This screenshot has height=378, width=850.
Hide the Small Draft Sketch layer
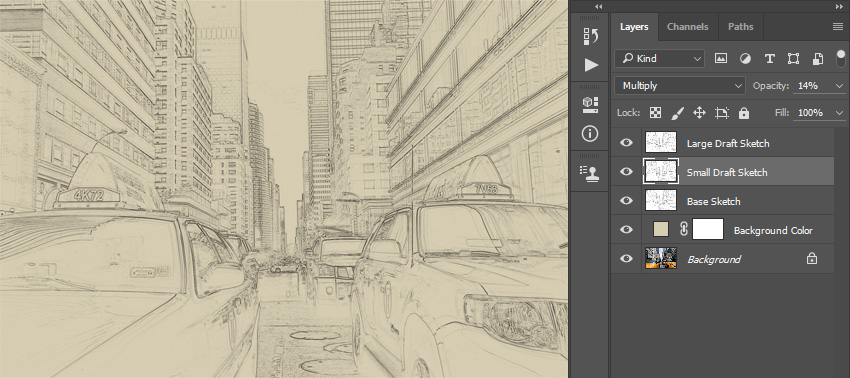(x=626, y=171)
